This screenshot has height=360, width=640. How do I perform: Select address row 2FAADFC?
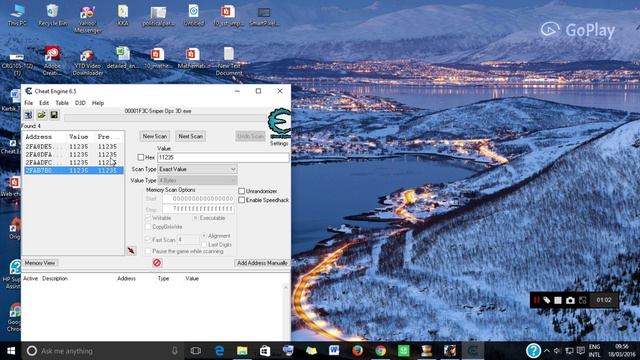click(73, 162)
